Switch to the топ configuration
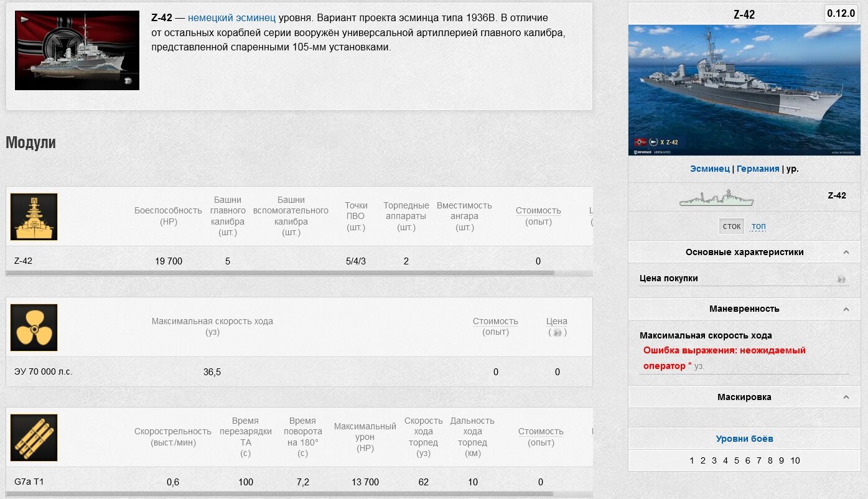This screenshot has height=499, width=868. [x=758, y=226]
